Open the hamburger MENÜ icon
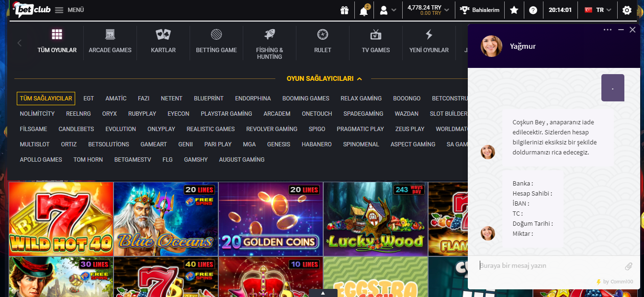This screenshot has height=297, width=644. (x=59, y=10)
